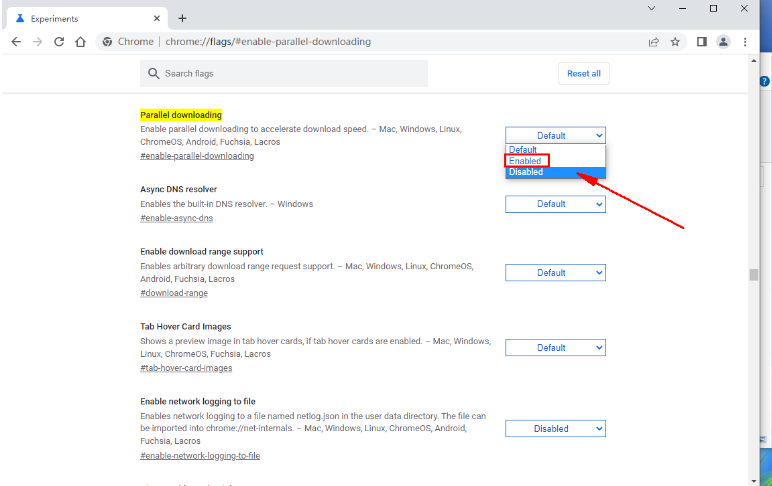
Task: Open network logging to file dropdown
Action: point(555,428)
